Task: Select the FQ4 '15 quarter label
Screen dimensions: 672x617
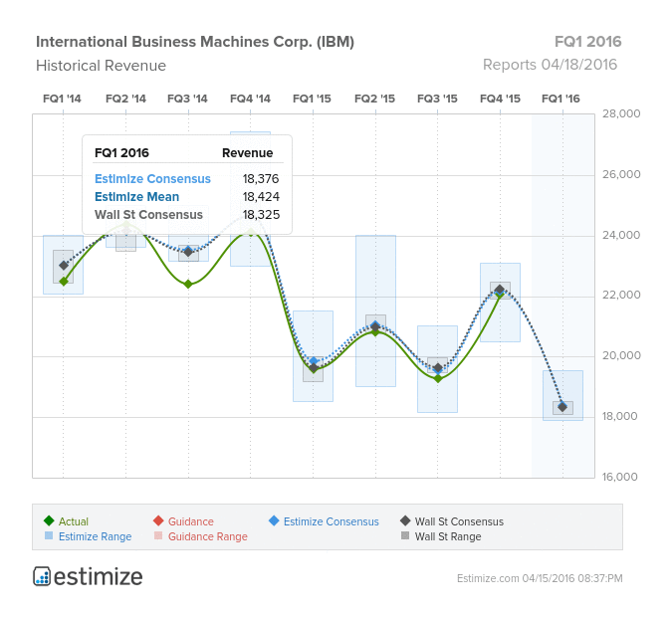Action: 500,99
